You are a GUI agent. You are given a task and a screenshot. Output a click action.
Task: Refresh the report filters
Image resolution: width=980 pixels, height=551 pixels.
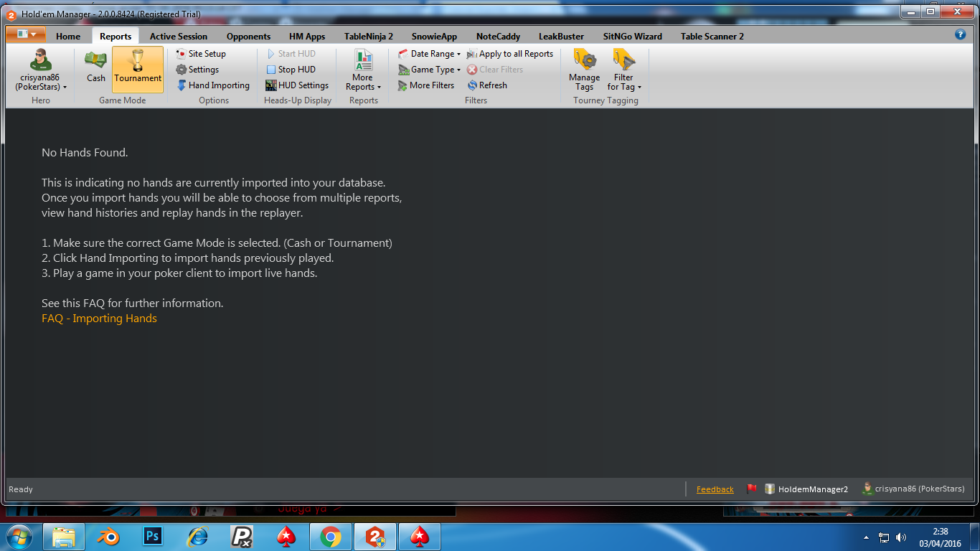point(487,85)
